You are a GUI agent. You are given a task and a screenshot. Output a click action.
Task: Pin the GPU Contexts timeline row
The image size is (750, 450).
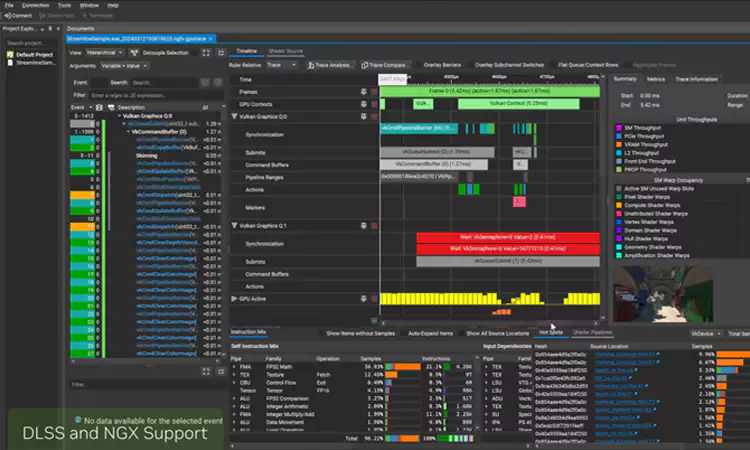[364, 104]
